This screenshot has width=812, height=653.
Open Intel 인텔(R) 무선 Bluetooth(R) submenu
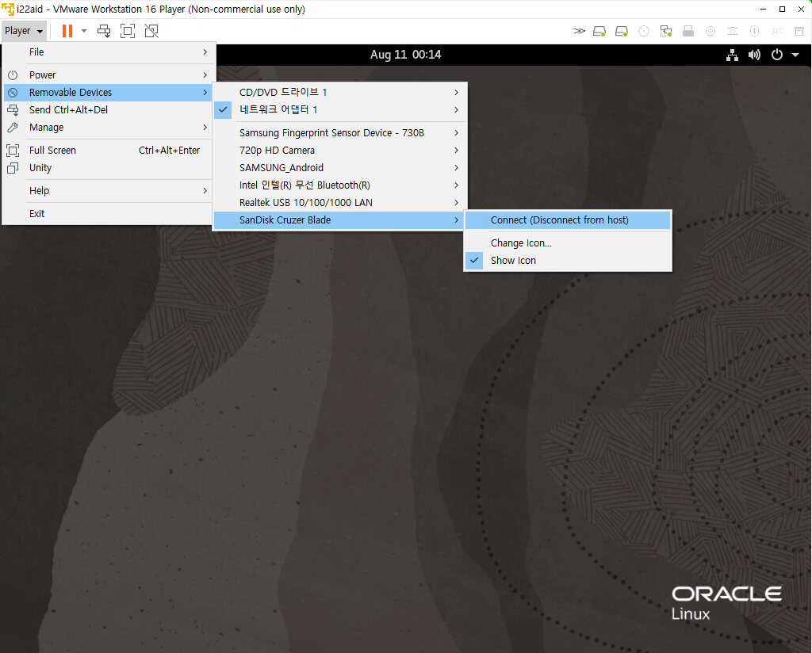[x=339, y=185]
